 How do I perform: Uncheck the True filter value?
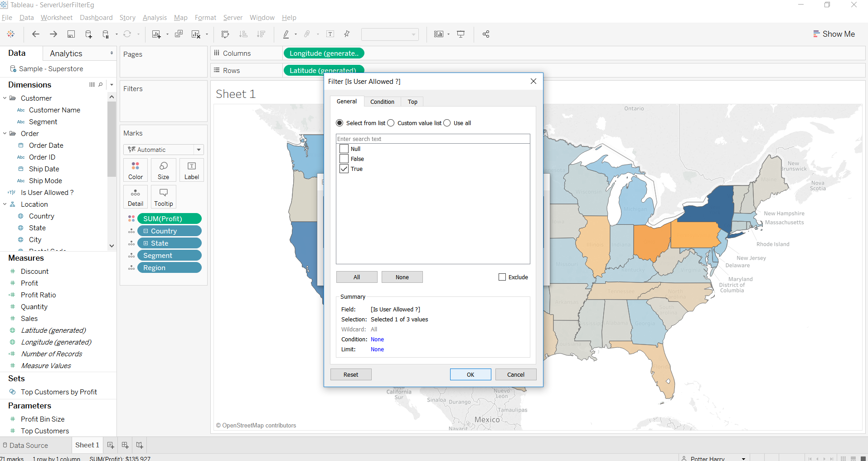click(x=344, y=169)
